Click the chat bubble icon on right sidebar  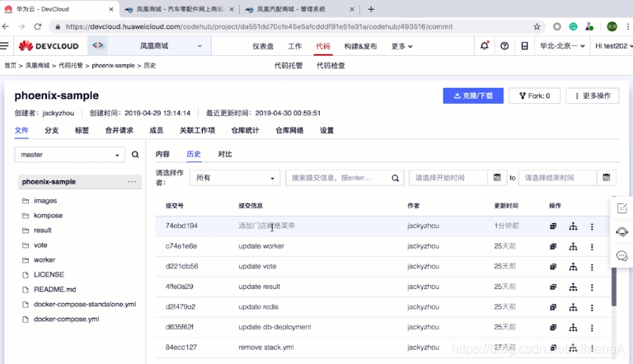pyautogui.click(x=621, y=255)
